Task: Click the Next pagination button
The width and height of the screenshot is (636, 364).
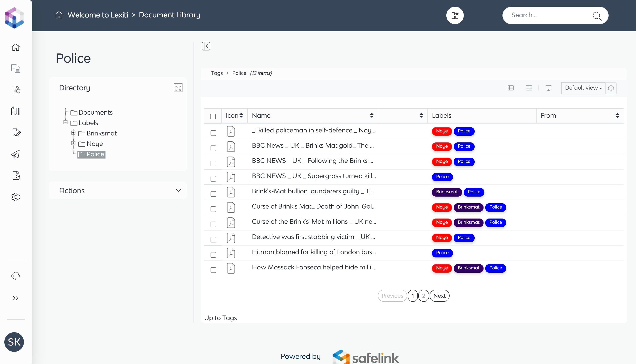Action: coord(439,296)
